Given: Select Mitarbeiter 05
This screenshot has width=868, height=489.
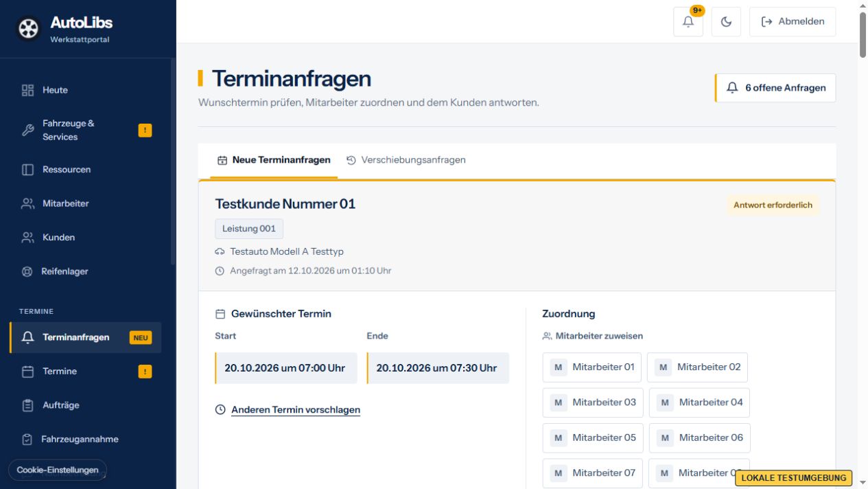Looking at the screenshot, I should [593, 437].
